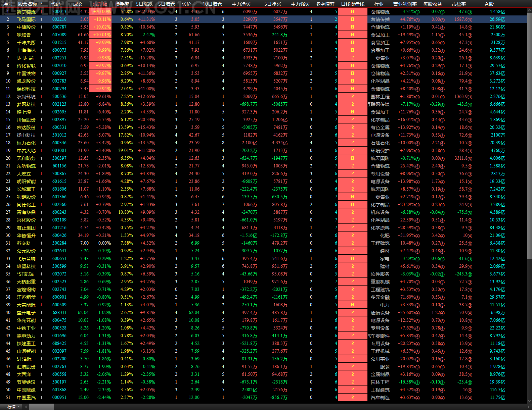Click the A股 column header
532x410 pixels.
[489, 4]
